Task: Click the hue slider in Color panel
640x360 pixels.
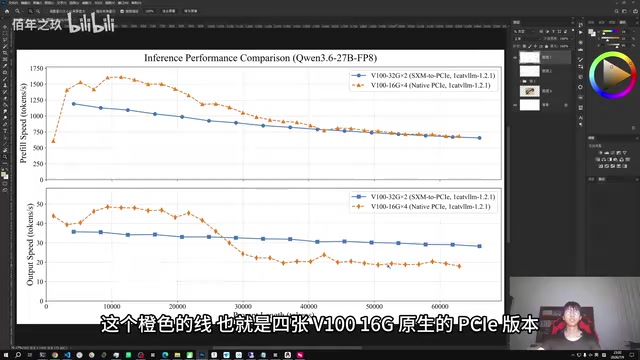Action: [x=611, y=31]
